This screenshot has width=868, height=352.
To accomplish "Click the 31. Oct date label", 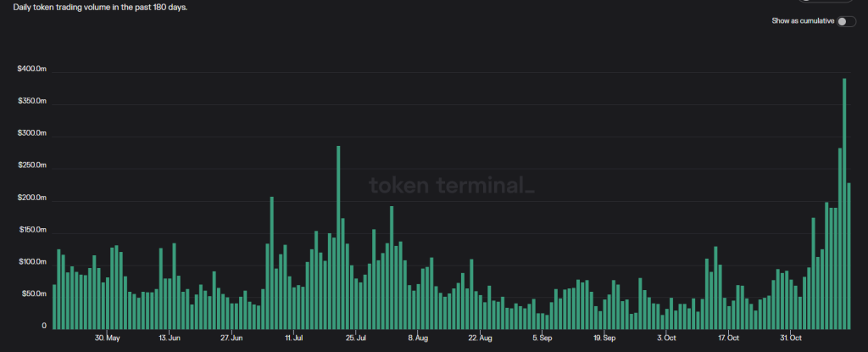I will click(x=791, y=338).
